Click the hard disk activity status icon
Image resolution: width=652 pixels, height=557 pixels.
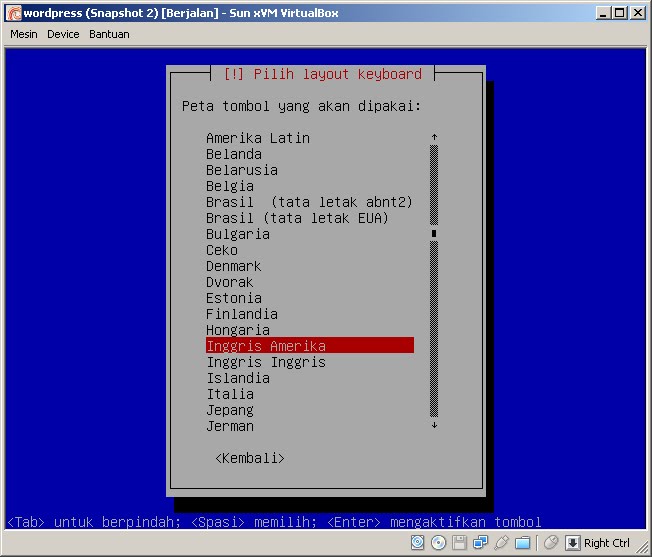coord(417,542)
